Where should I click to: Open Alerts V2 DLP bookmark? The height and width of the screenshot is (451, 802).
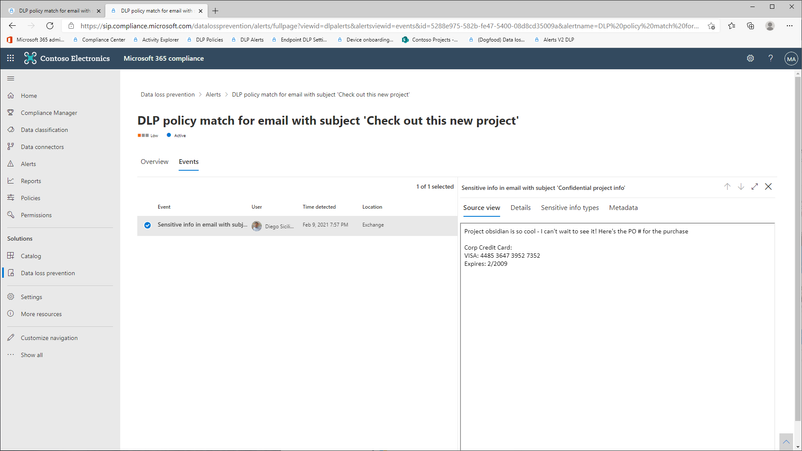coord(554,39)
